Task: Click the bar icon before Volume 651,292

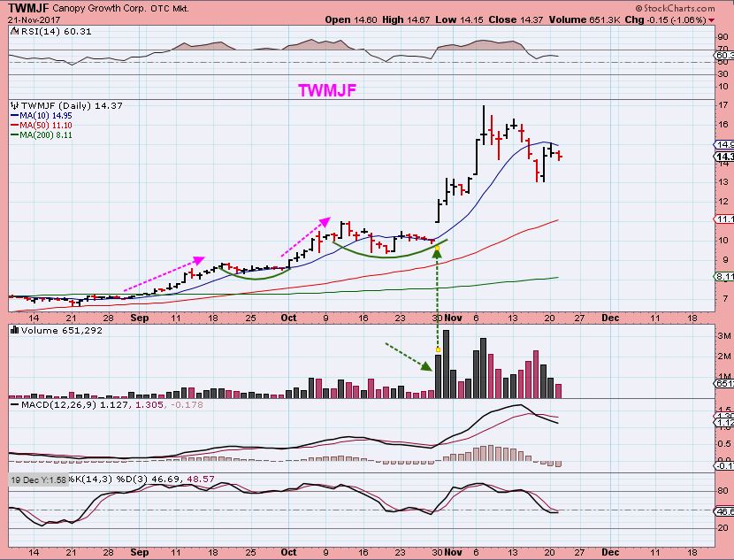Action: click(14, 330)
